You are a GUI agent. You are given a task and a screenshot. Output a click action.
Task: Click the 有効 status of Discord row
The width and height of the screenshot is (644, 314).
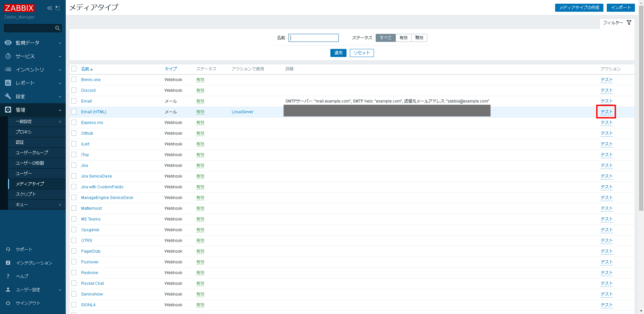(x=200, y=90)
